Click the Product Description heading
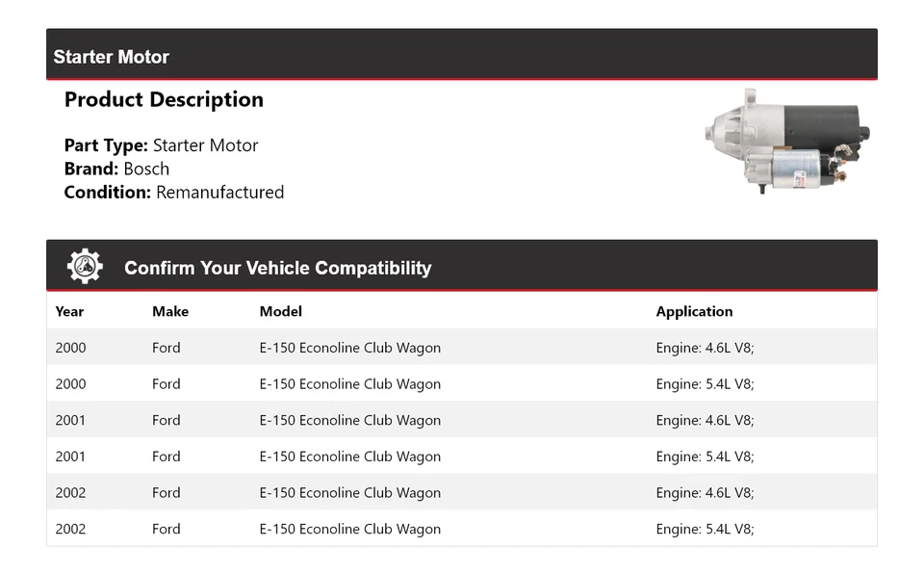This screenshot has height=575, width=924. 164,99
